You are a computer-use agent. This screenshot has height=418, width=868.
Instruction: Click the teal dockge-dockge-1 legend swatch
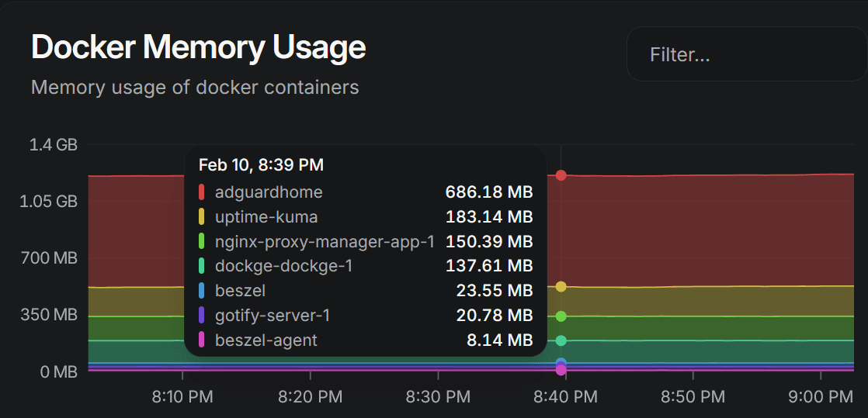[202, 266]
